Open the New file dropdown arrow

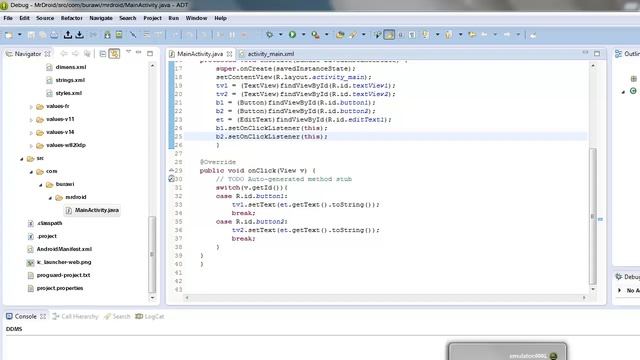[x=20, y=35]
